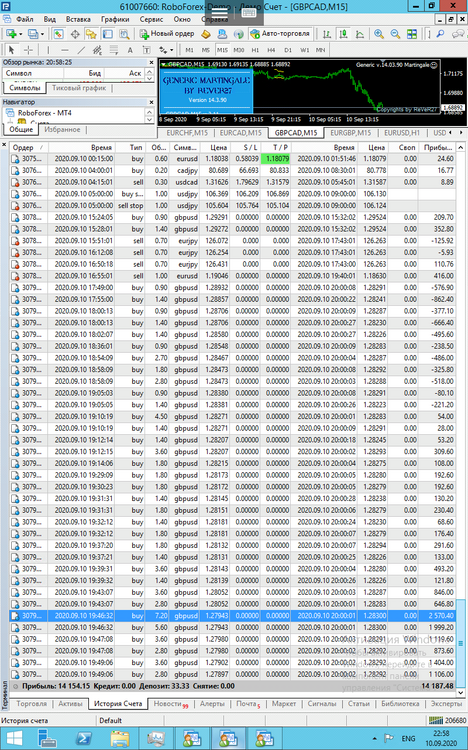Open the search magnifier icon
Viewport: 468px width, 750px height.
pyautogui.click(x=441, y=34)
